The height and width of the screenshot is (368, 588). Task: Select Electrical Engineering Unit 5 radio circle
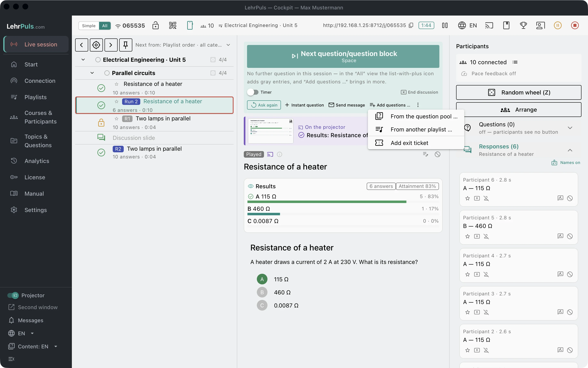click(98, 60)
